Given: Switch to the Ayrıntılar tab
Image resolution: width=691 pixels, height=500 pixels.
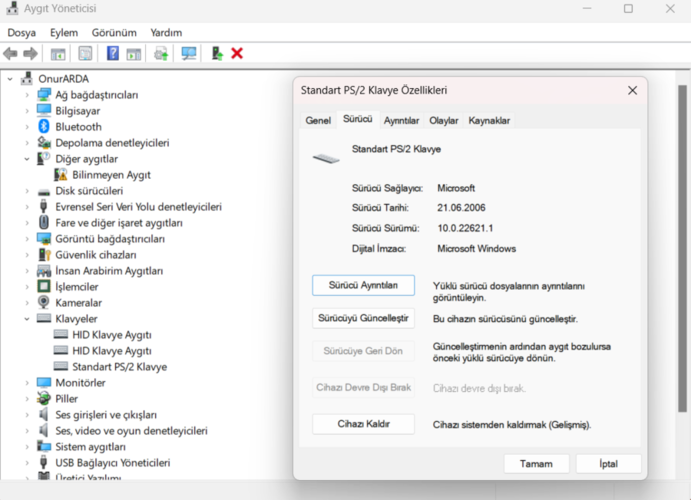Looking at the screenshot, I should [x=401, y=120].
